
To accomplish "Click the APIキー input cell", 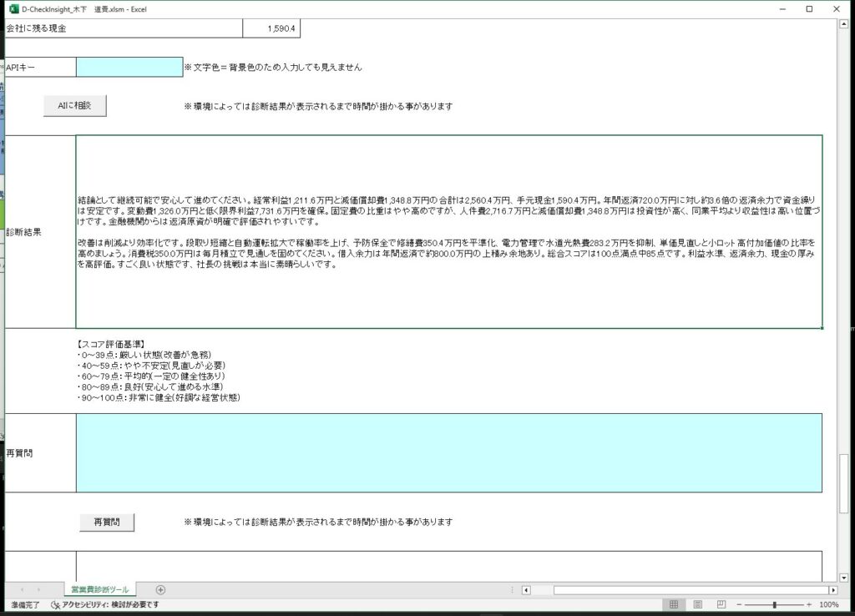I will pyautogui.click(x=129, y=67).
